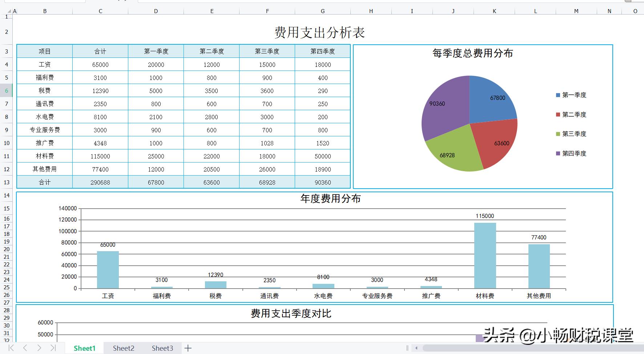Image resolution: width=644 pixels, height=354 pixels.
Task: Add a new worksheet with the plus icon
Action: pos(188,348)
